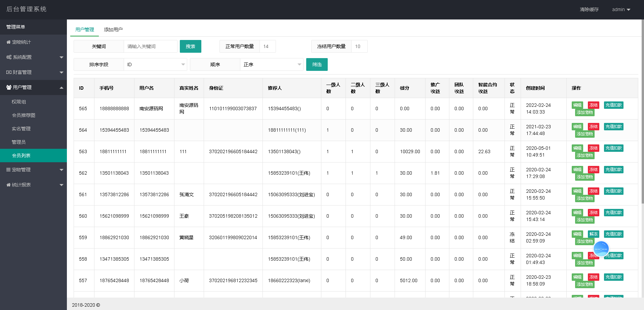Click the 筛选 button
Viewport: 644px width, 310px height.
coord(317,64)
